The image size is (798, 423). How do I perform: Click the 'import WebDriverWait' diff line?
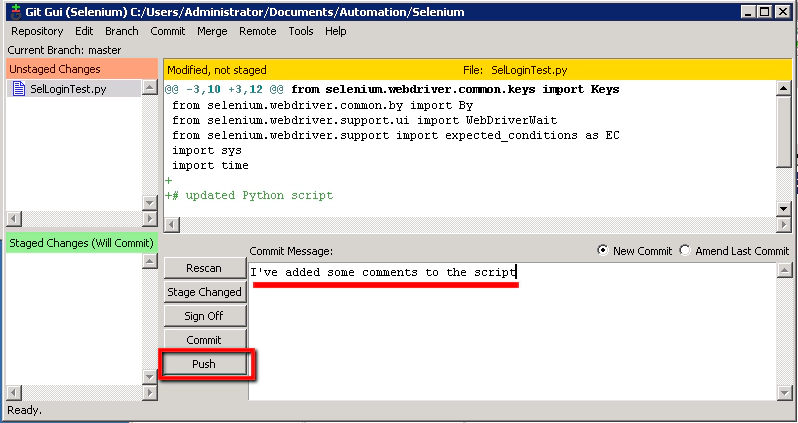click(x=364, y=120)
